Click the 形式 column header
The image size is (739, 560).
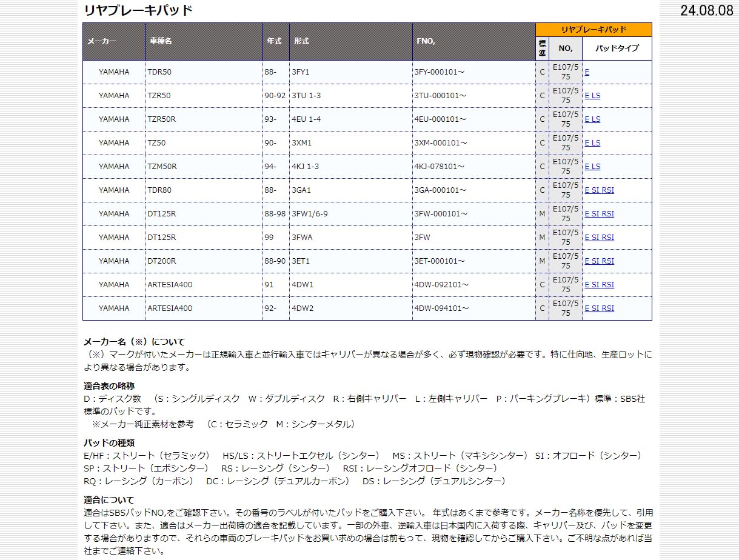pyautogui.click(x=351, y=41)
